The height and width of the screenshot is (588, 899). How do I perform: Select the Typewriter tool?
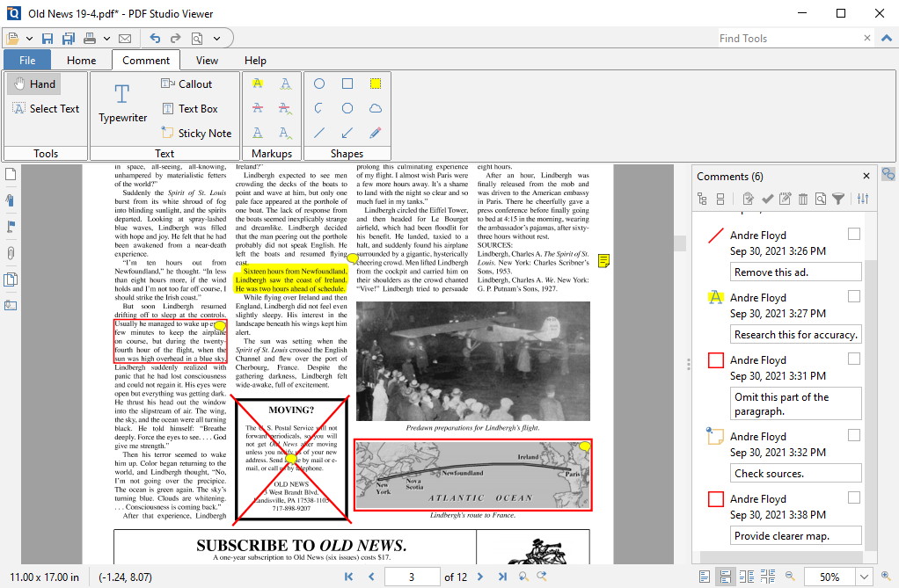click(121, 104)
